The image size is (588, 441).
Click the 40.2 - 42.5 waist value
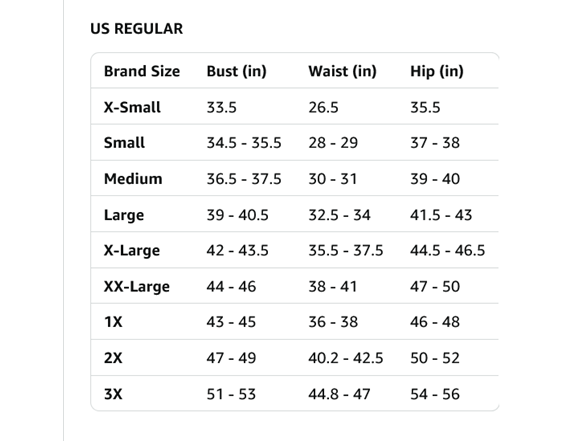click(x=346, y=358)
